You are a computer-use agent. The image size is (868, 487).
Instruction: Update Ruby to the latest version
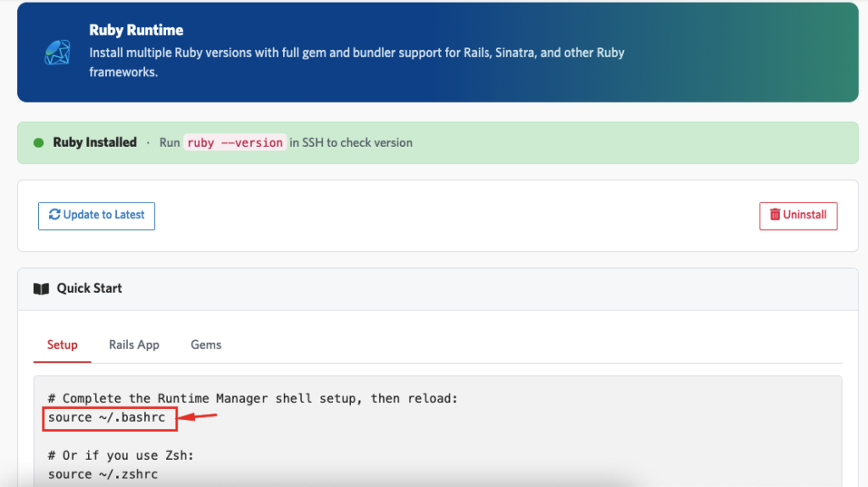[97, 216]
